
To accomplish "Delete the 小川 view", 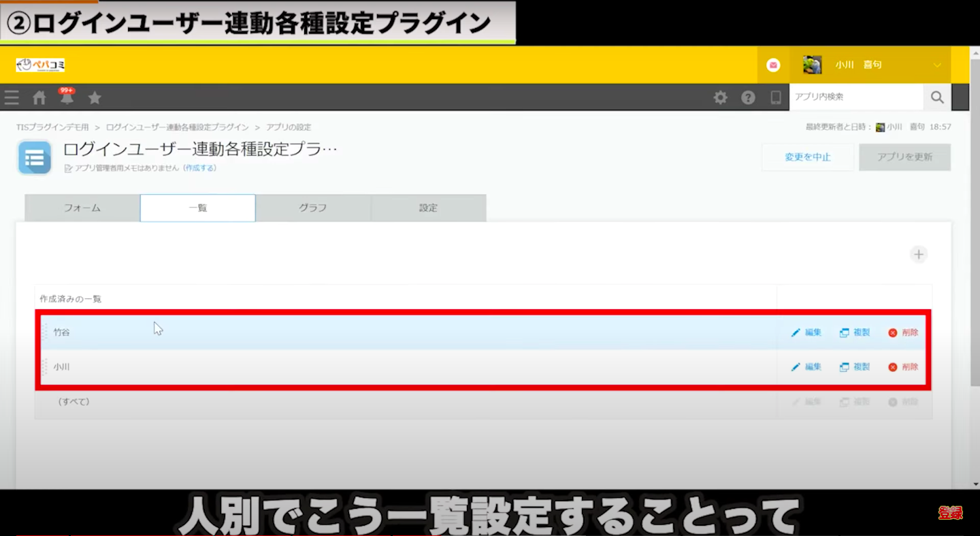I will point(903,367).
